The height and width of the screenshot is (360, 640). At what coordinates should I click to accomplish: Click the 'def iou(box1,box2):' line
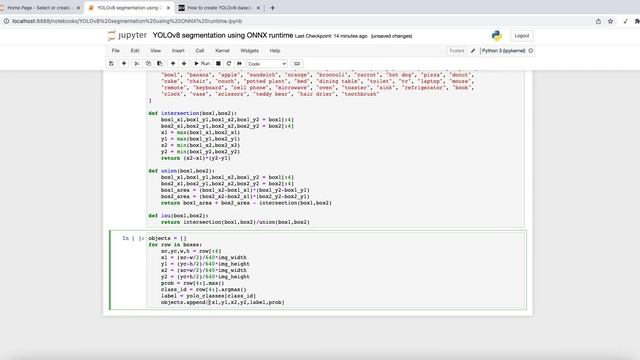(178, 216)
